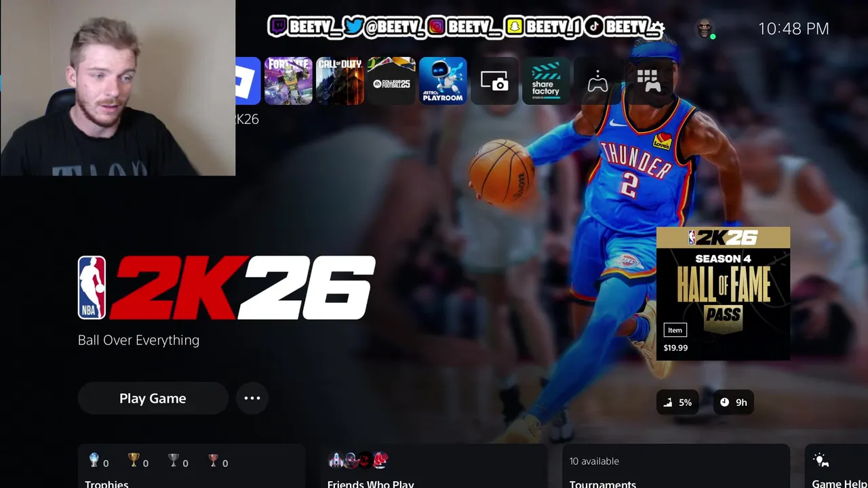Select the controller icon tile
The height and width of the screenshot is (488, 868).
(597, 81)
